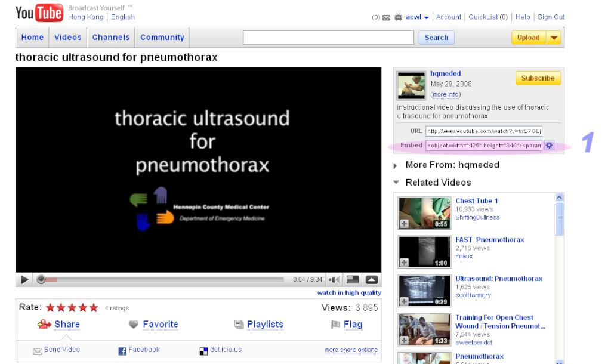Click watch in high quality link
The height and width of the screenshot is (364, 611).
[349, 292]
